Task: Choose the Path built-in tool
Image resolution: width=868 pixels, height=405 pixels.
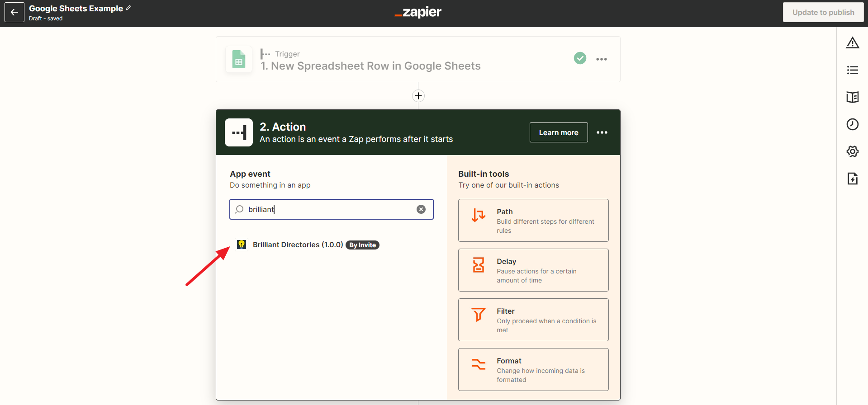Action: (x=533, y=221)
